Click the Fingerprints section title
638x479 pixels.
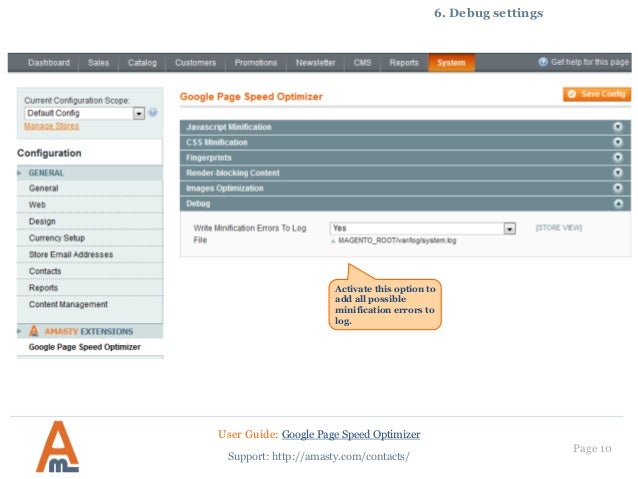pos(209,157)
